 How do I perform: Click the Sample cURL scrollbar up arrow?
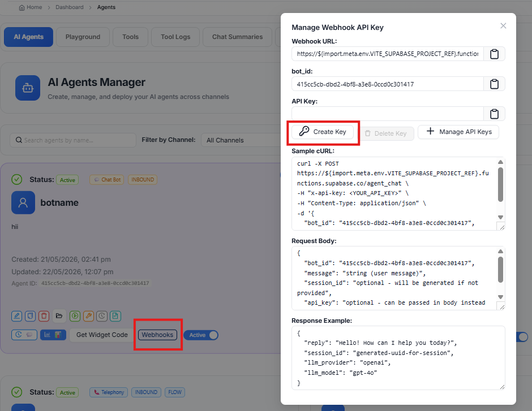pyautogui.click(x=500, y=162)
